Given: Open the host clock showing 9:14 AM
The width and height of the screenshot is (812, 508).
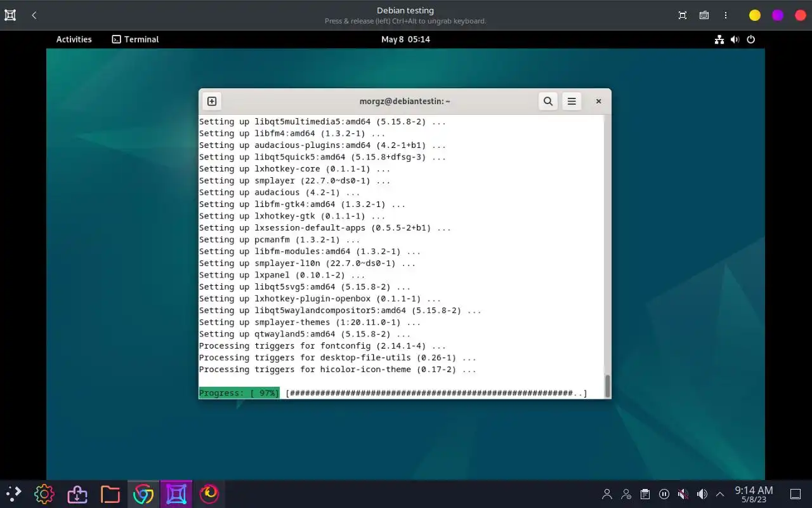Looking at the screenshot, I should [x=754, y=494].
